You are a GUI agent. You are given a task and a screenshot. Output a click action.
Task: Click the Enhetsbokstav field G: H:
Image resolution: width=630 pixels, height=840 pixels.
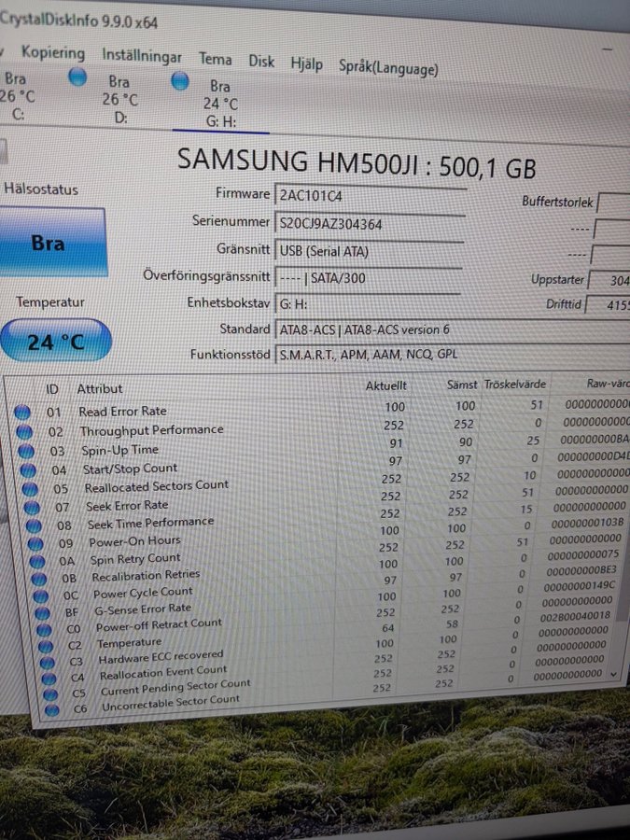point(368,303)
